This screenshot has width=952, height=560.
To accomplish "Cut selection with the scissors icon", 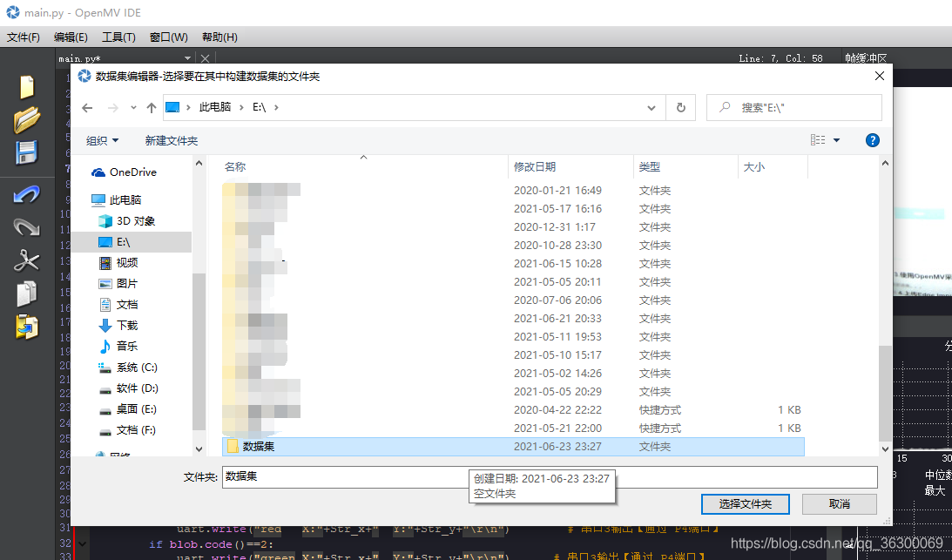I will pos(26,260).
